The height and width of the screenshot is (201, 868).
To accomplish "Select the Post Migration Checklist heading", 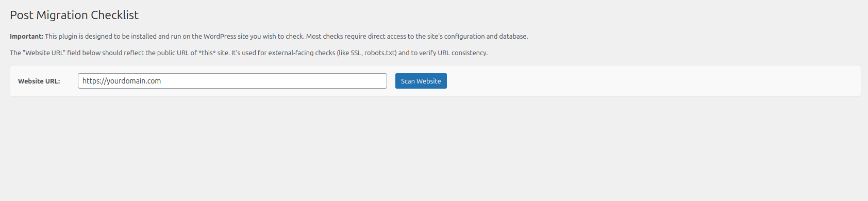I will [74, 15].
